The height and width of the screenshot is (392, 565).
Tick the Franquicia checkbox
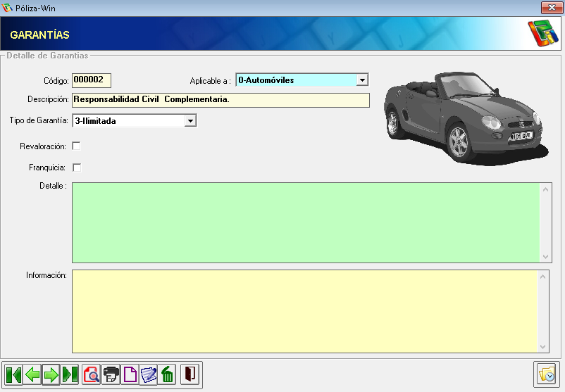77,167
